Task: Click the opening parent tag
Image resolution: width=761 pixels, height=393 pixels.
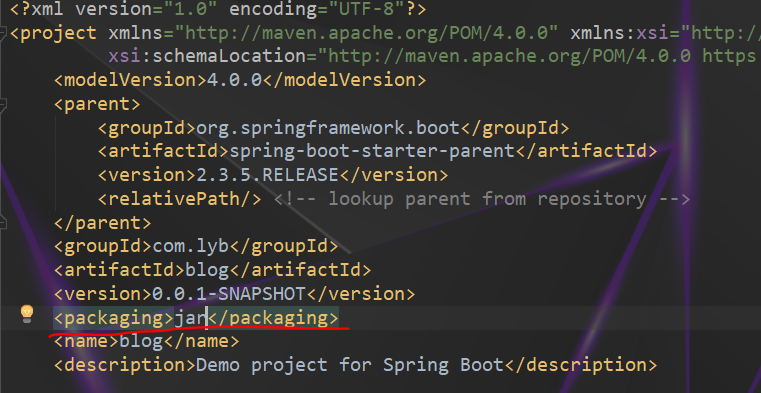Action: click(x=98, y=104)
